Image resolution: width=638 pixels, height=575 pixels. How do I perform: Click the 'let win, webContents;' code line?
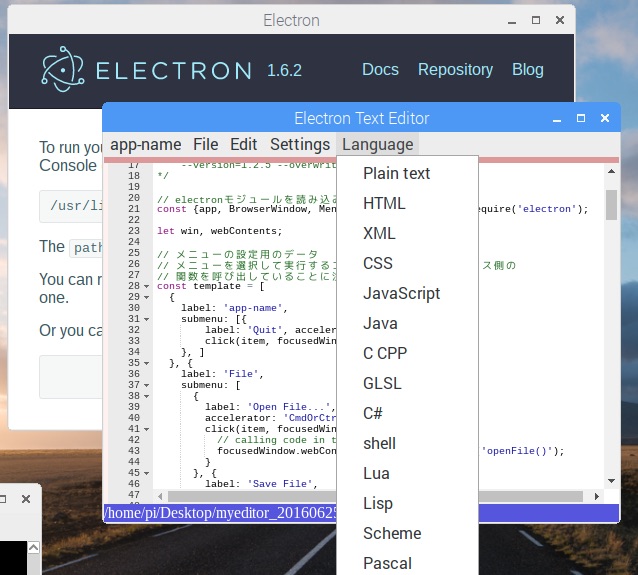[220, 231]
